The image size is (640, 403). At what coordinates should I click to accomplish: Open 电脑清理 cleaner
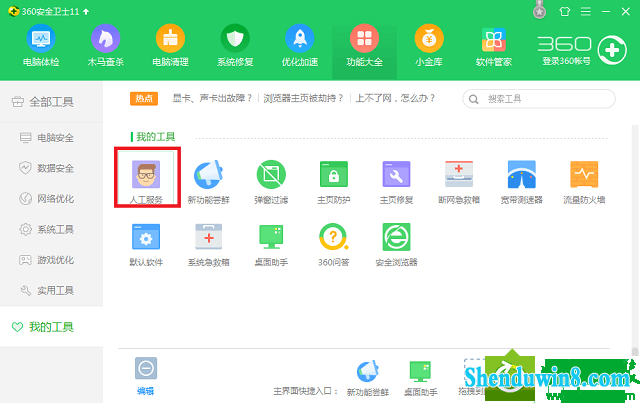click(170, 45)
